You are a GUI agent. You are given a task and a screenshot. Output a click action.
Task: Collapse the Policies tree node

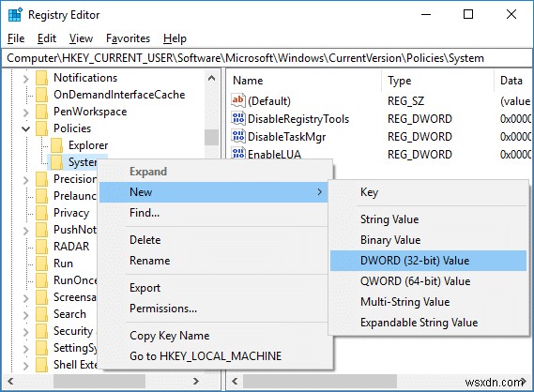tap(26, 129)
